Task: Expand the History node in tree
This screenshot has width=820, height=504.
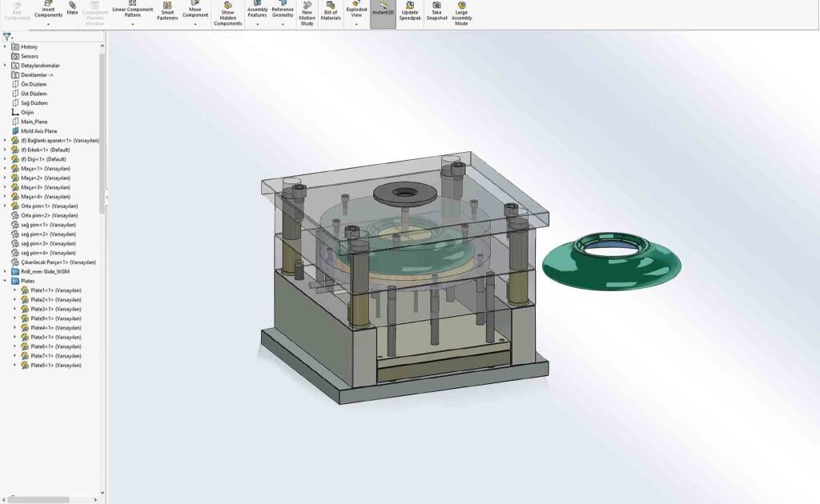Action: [x=5, y=47]
